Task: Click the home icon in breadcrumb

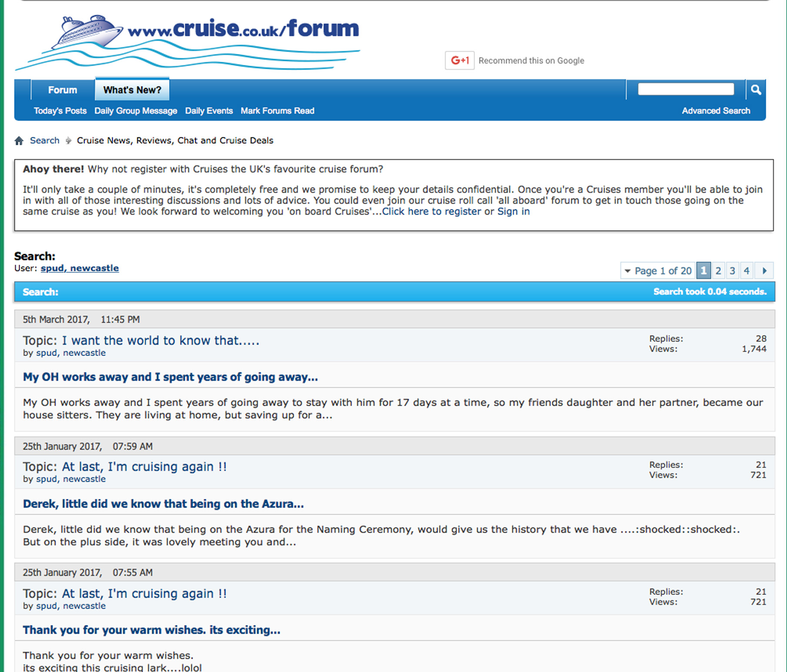Action: click(x=19, y=141)
